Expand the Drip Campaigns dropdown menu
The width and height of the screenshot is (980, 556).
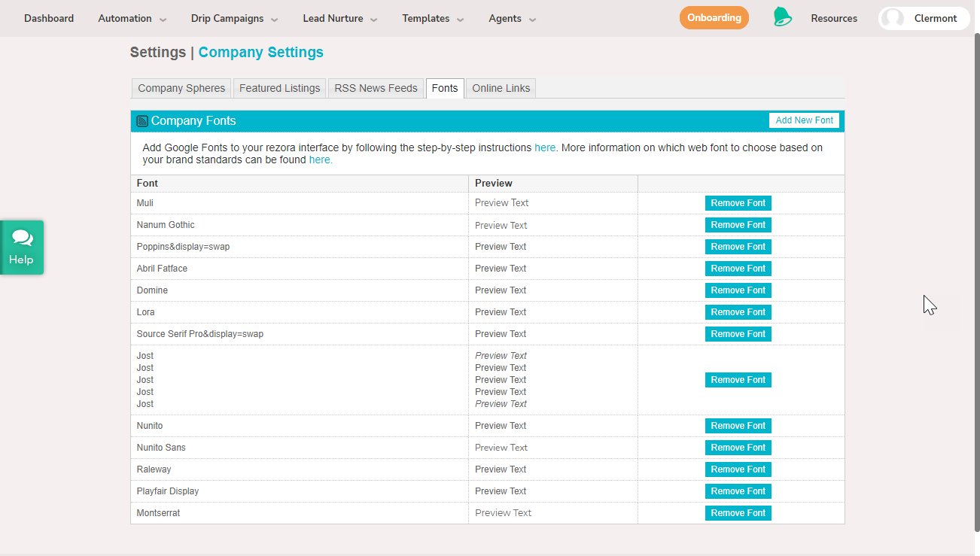pyautogui.click(x=235, y=18)
